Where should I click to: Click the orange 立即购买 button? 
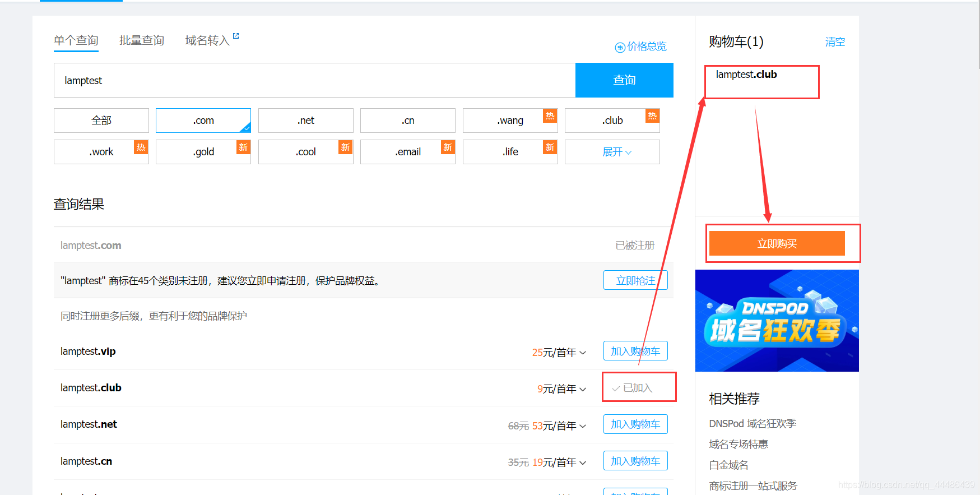777,243
